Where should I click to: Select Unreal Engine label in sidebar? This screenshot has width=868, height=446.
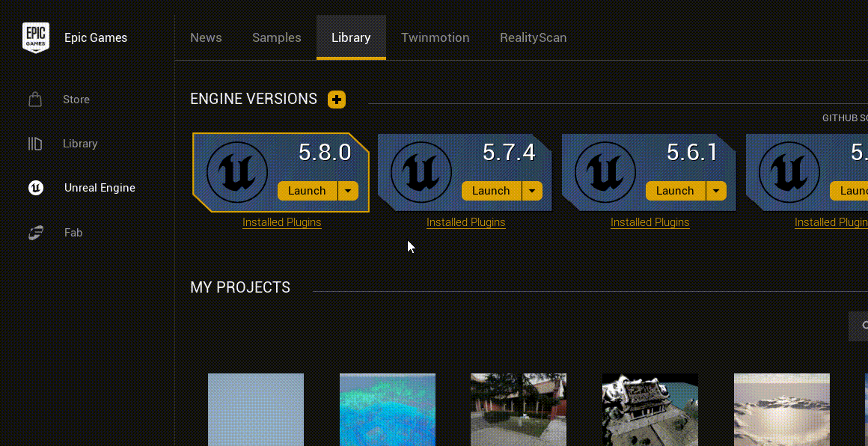coord(100,188)
